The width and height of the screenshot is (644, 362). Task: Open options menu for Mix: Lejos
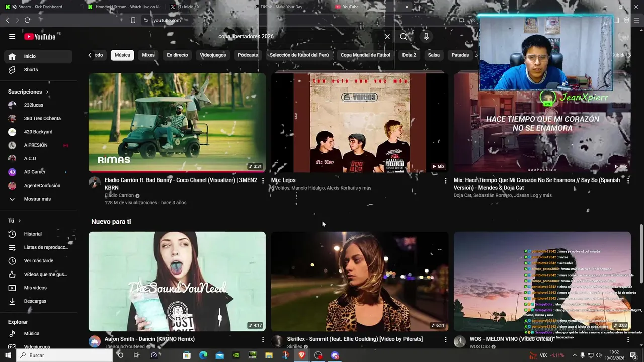tap(445, 180)
